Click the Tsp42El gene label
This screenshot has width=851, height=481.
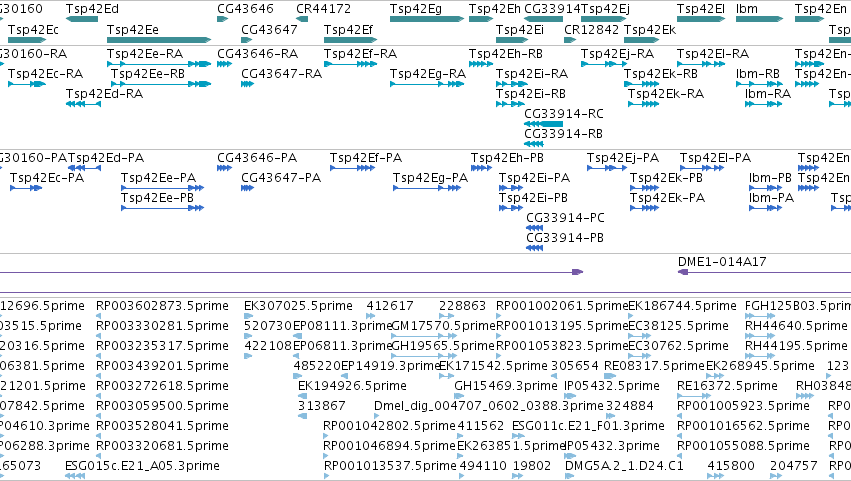[x=701, y=9]
